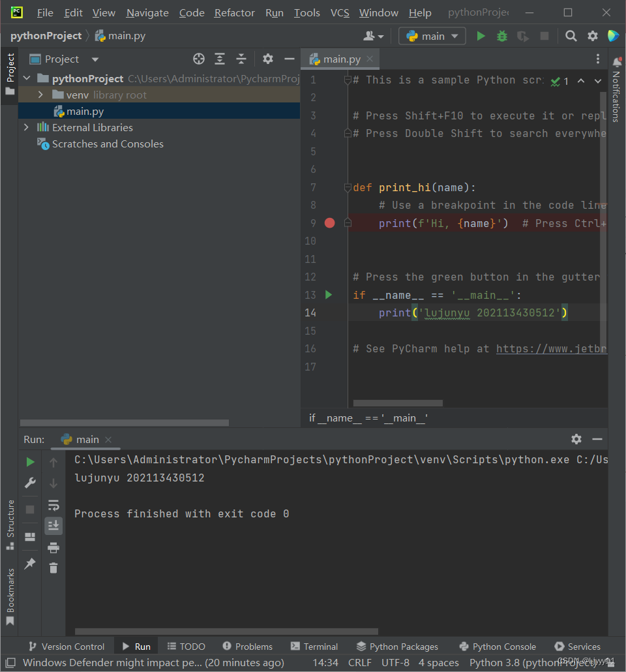
Task: Open the Refactor menu
Action: tap(234, 13)
